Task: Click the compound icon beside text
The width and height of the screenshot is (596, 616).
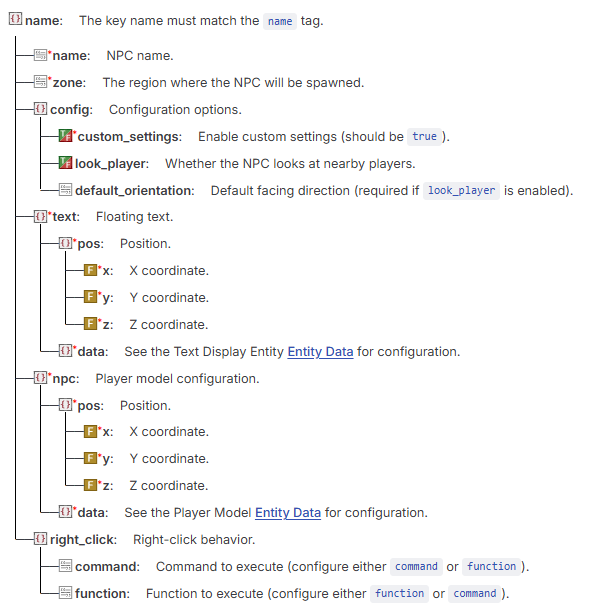Action: pos(40,216)
